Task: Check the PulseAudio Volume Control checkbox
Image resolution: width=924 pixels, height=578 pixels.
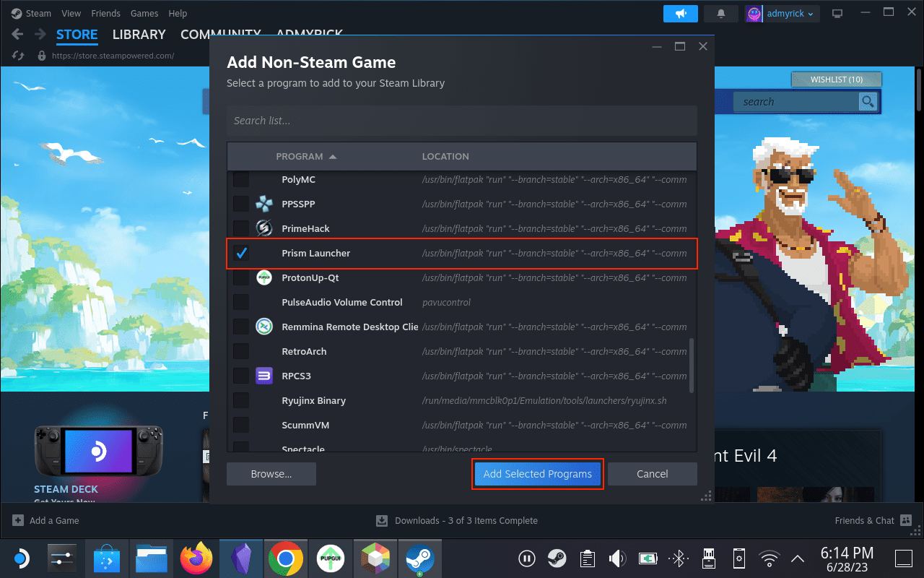Action: (241, 302)
